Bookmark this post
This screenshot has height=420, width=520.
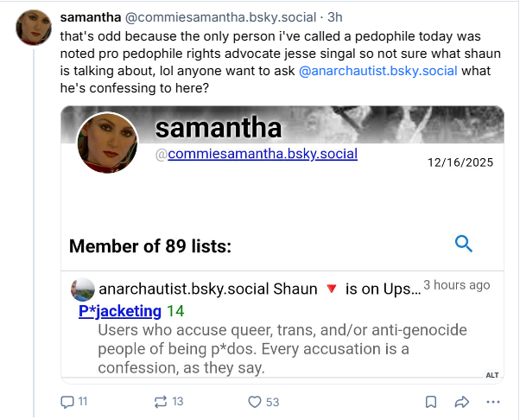click(431, 402)
